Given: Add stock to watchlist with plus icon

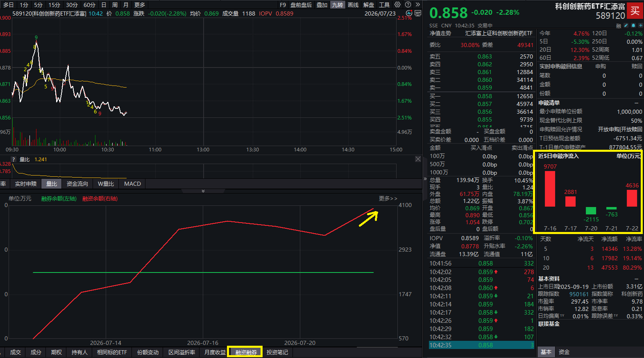Looking at the screenshot, I should [x=641, y=25].
